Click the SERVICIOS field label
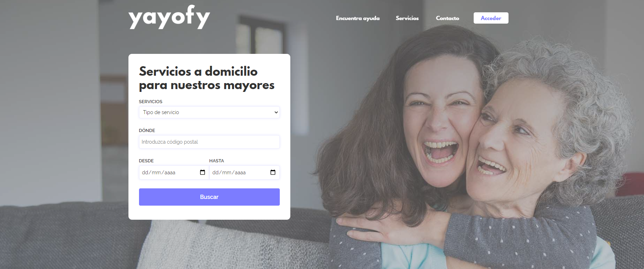The width and height of the screenshot is (644, 269). [x=151, y=101]
